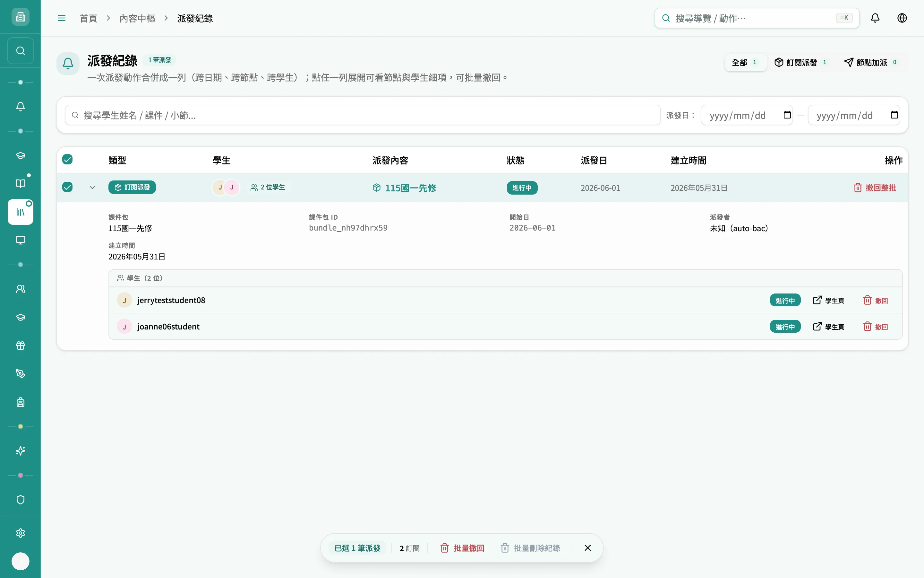Open 學生頁 for joanne06student
The height and width of the screenshot is (578, 924).
tap(828, 327)
